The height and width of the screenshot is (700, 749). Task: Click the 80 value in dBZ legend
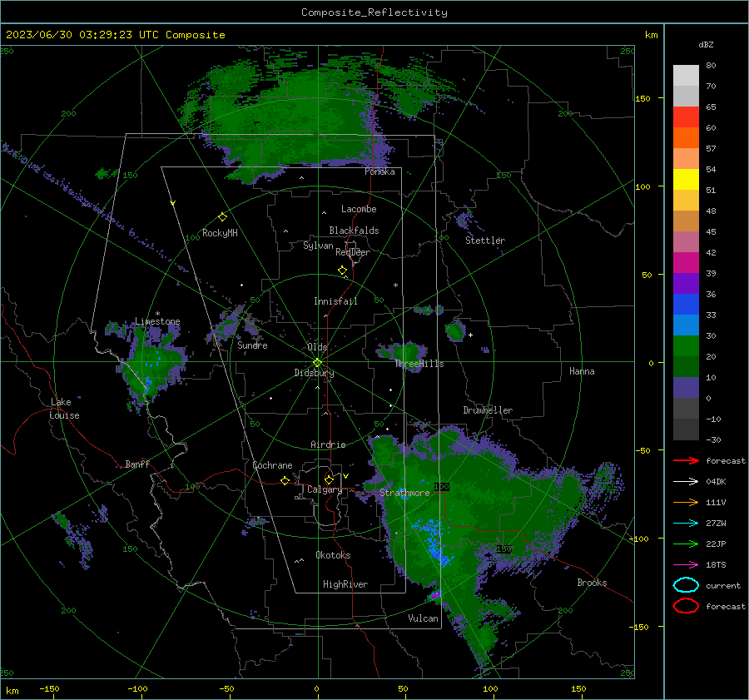point(711,66)
